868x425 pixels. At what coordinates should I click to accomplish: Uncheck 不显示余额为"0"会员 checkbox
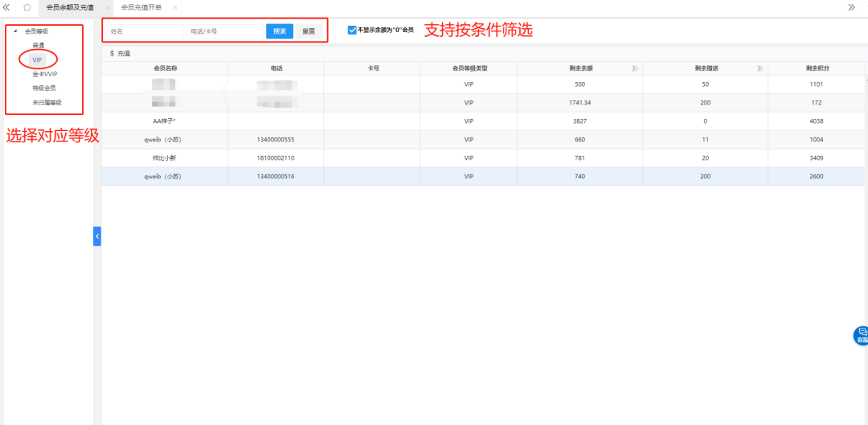[x=352, y=30]
